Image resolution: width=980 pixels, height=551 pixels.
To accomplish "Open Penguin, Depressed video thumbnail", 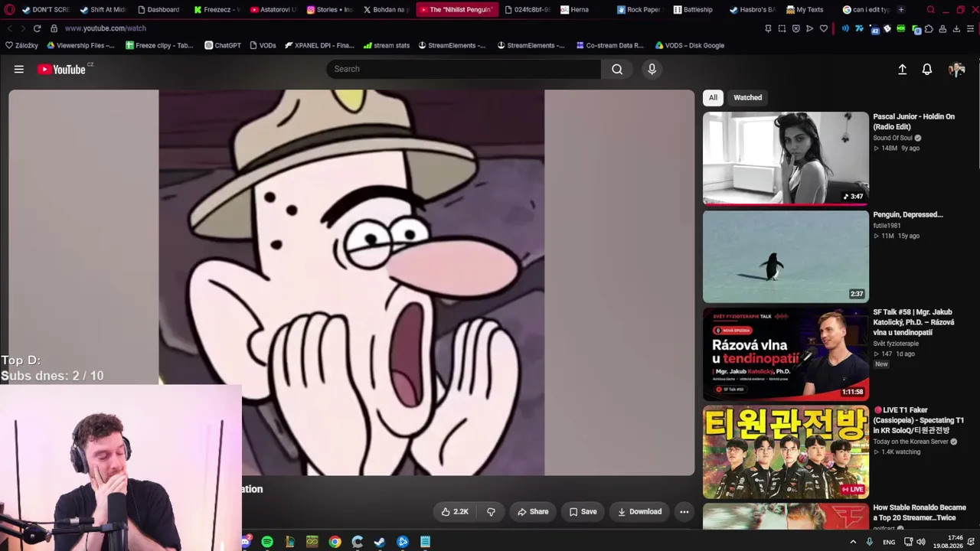I will [x=786, y=256].
